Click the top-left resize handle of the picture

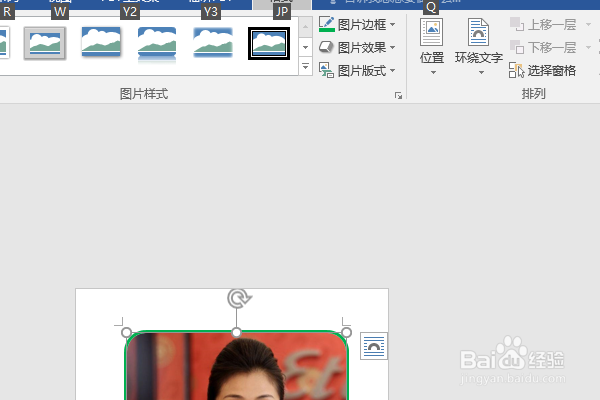point(126,332)
